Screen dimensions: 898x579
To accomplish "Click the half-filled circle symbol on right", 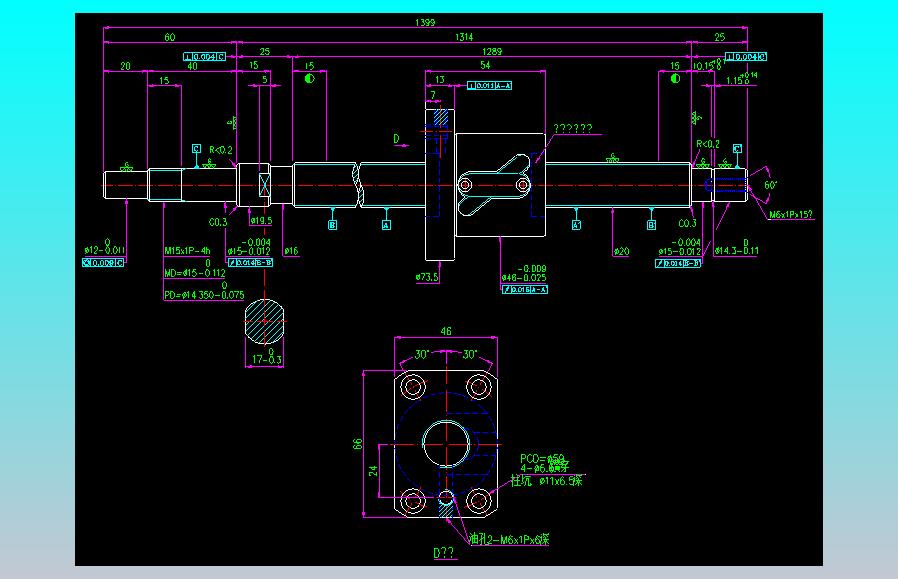I will [676, 78].
